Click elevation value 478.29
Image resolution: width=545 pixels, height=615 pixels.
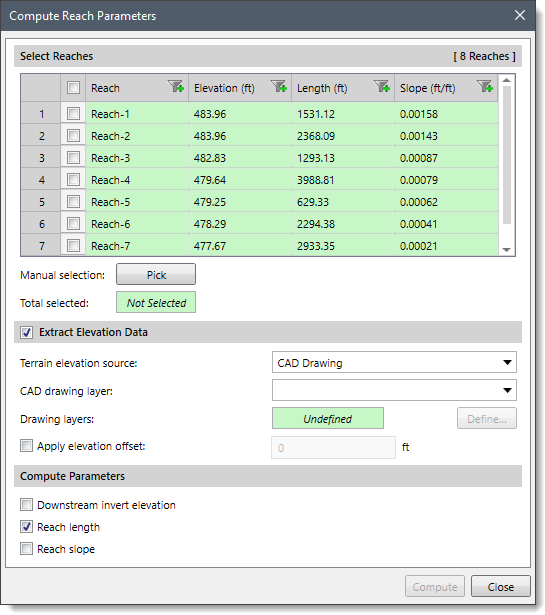[x=210, y=224]
